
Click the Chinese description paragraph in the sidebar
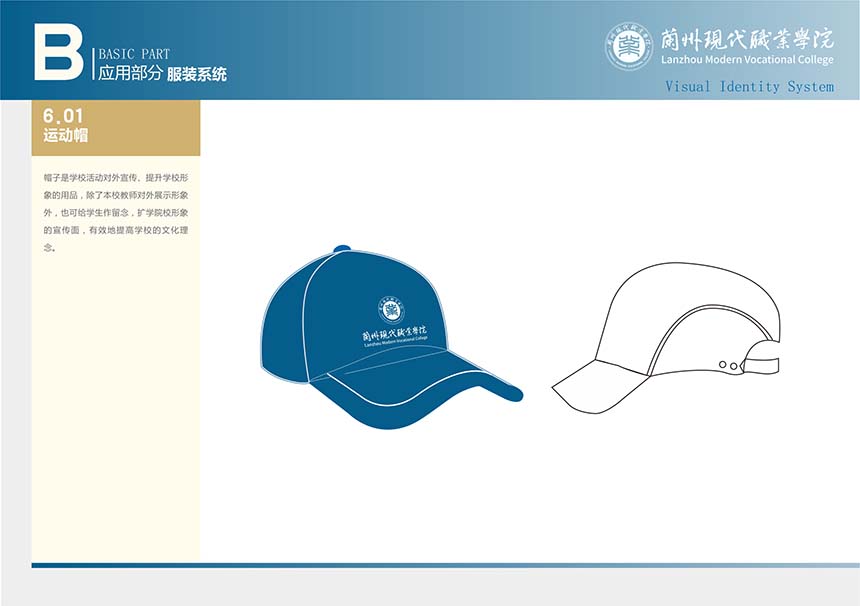pyautogui.click(x=116, y=210)
